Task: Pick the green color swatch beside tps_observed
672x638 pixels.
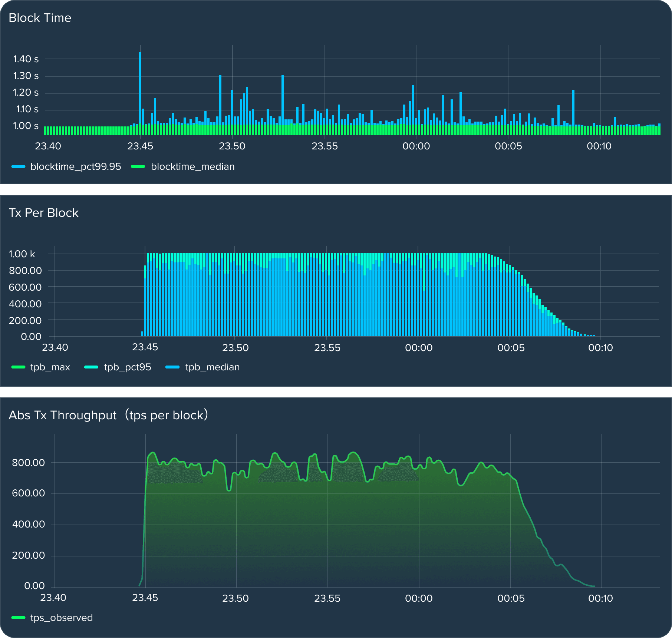Action: tap(18, 618)
